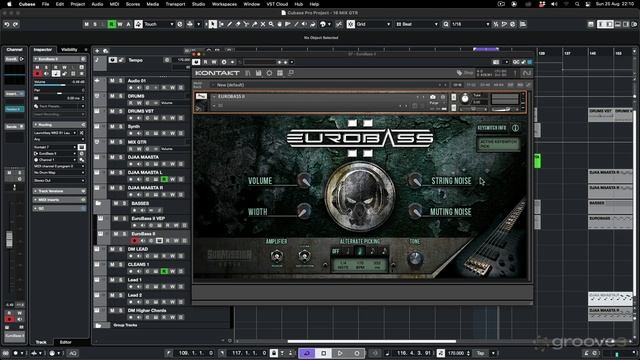Select the Play speaker tool
Image resolution: width=640 pixels, height=360 pixels.
304,24
